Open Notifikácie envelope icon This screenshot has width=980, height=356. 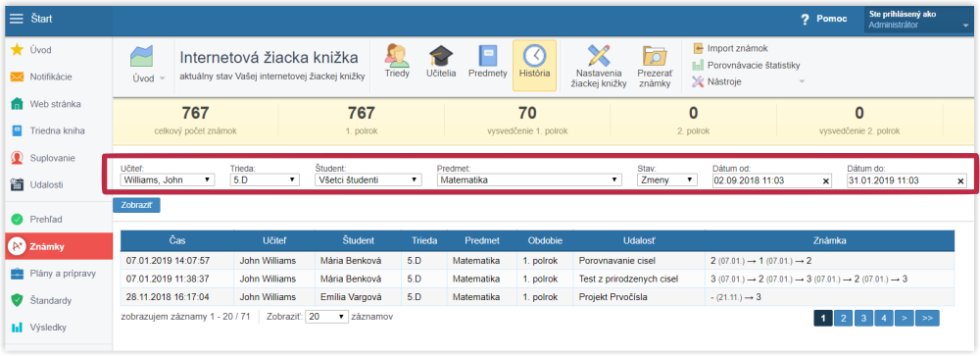[x=18, y=76]
